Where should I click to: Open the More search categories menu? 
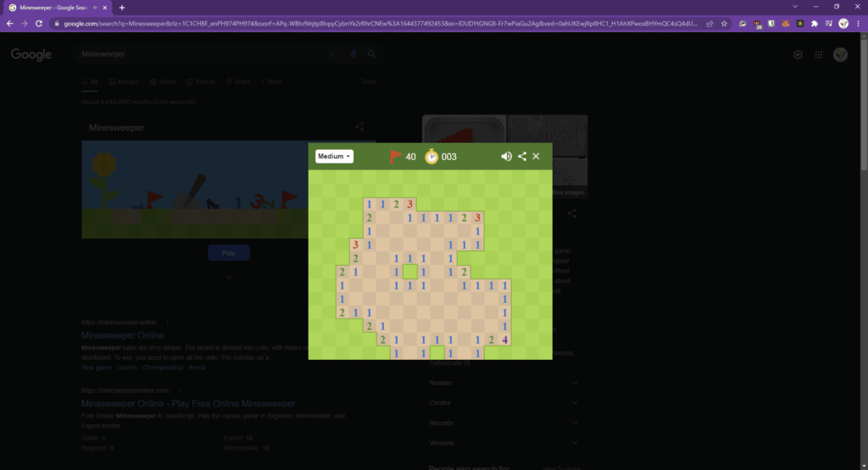(x=272, y=82)
